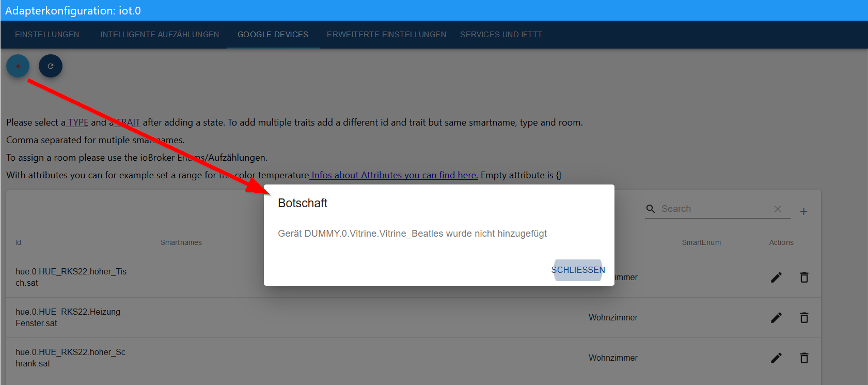
Task: Open Infos about Attributes link
Action: click(x=394, y=175)
